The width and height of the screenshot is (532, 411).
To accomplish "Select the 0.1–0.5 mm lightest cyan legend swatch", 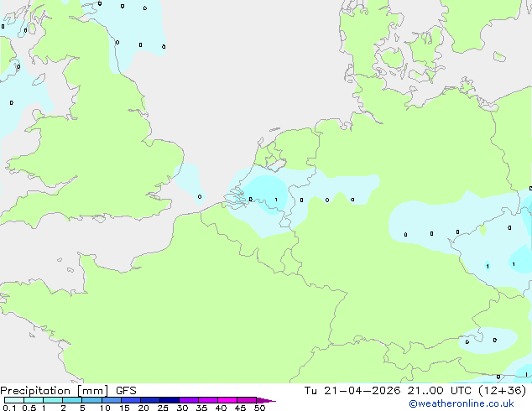I will pos(14,400).
